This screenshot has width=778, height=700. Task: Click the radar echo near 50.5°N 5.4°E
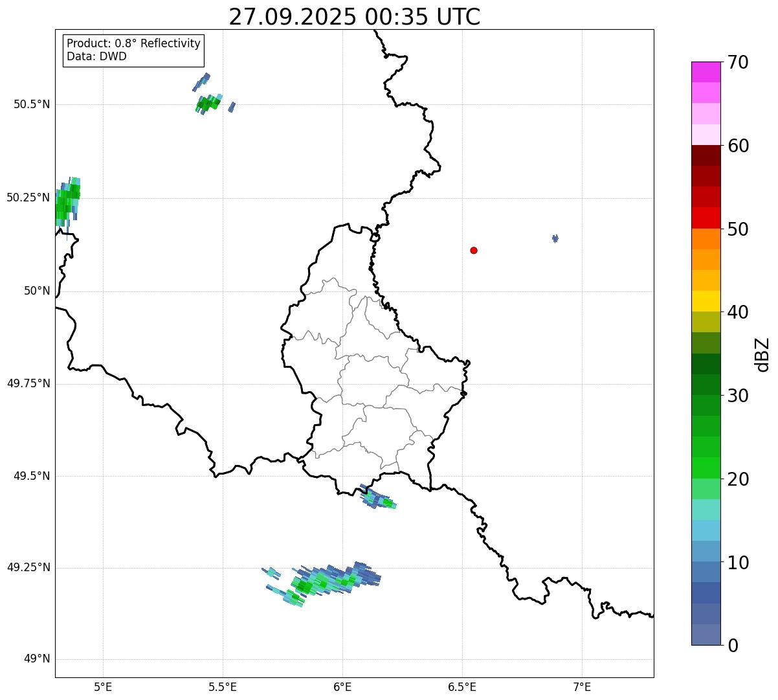click(x=208, y=103)
